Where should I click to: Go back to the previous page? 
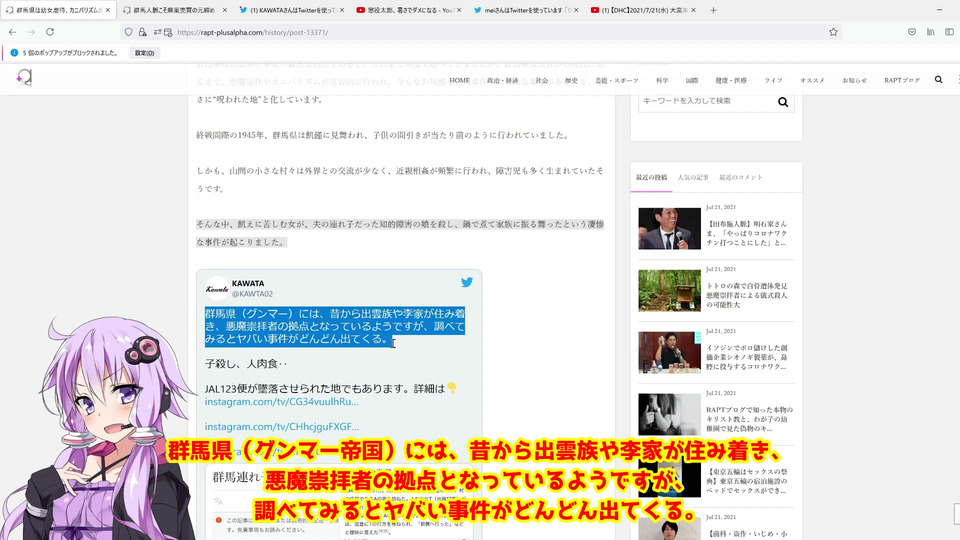click(x=12, y=32)
